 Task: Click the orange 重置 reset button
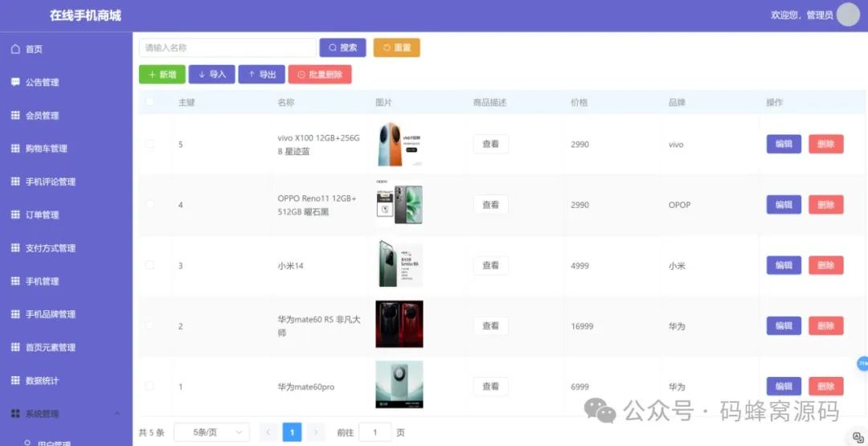[396, 47]
